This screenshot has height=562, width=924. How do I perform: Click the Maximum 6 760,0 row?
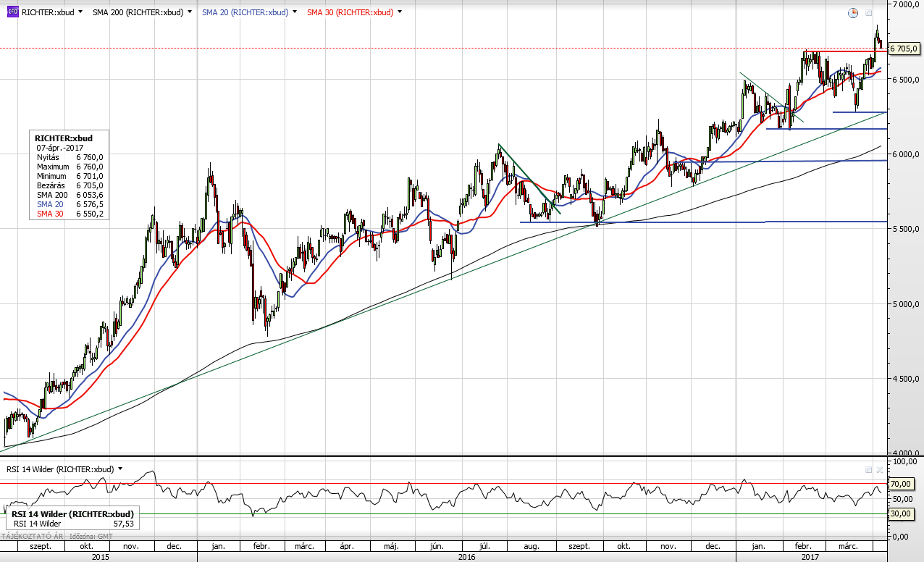70,167
